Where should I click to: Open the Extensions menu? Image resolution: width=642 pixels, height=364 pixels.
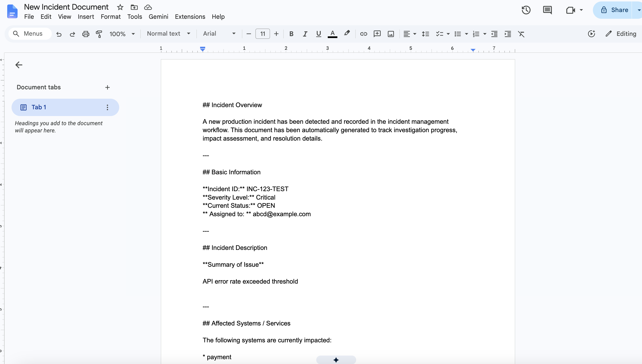coord(190,17)
